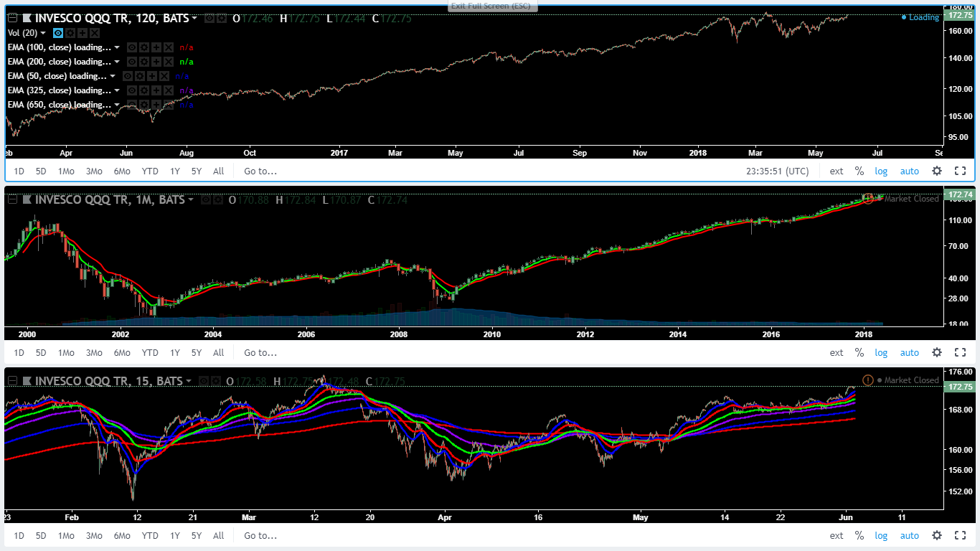Expand INVESCO QQQ TR, 15 title dropdown

[189, 381]
